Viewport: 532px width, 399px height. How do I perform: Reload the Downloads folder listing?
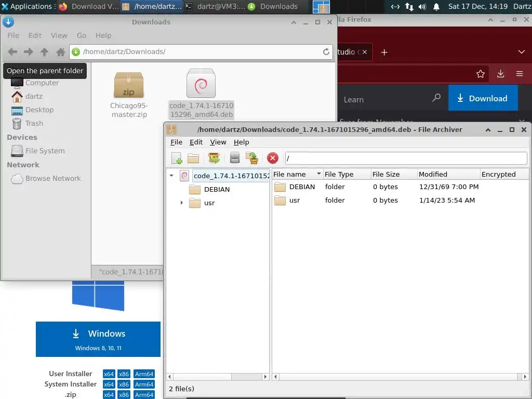pos(326,51)
